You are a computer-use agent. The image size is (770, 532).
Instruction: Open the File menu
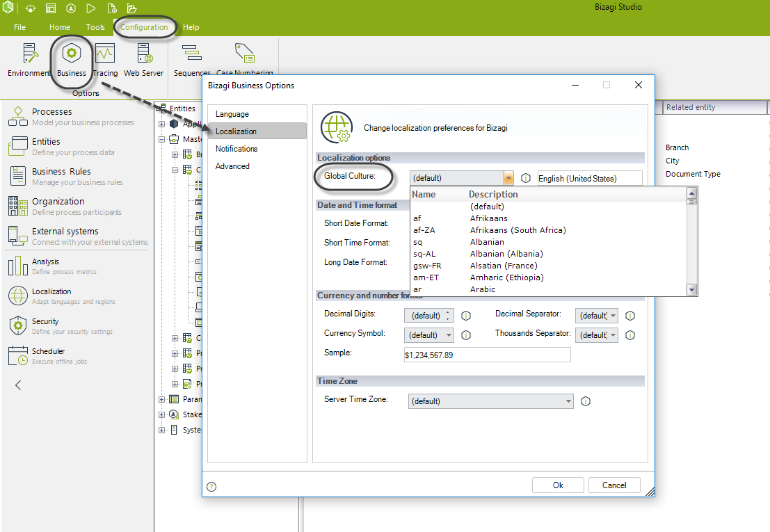[19, 28]
